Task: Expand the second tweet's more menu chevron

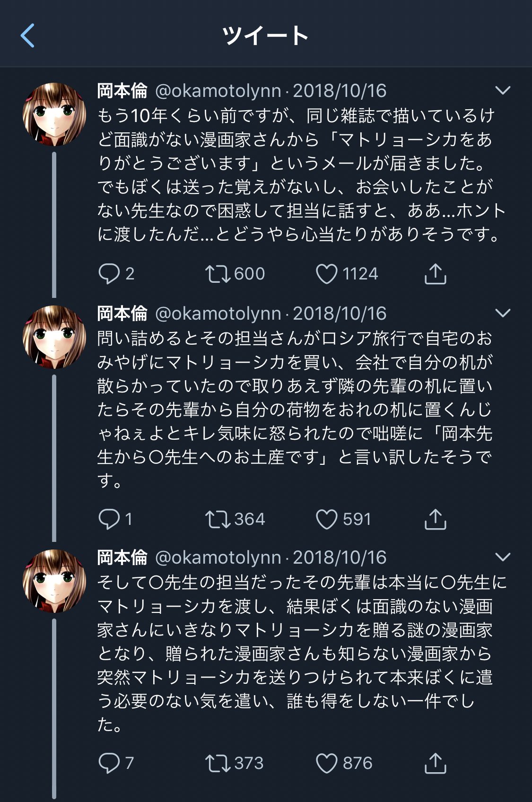Action: click(502, 313)
